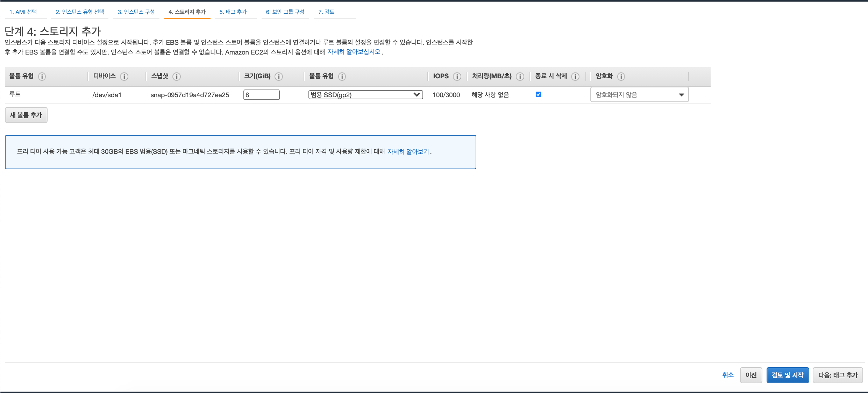Viewport: 868px width, 393px height.
Task: Uncheck the 종료 시 삭제 checkbox
Action: click(x=539, y=94)
